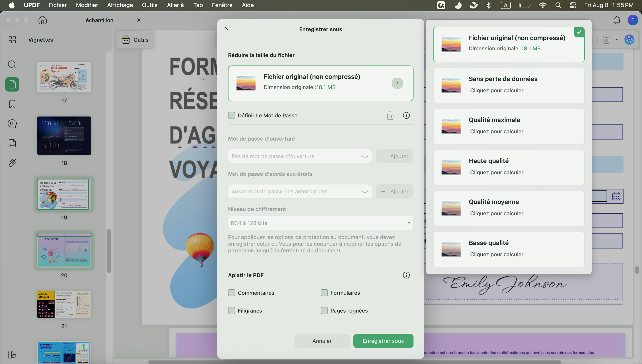
Task: Open the Fichier menu
Action: click(58, 5)
